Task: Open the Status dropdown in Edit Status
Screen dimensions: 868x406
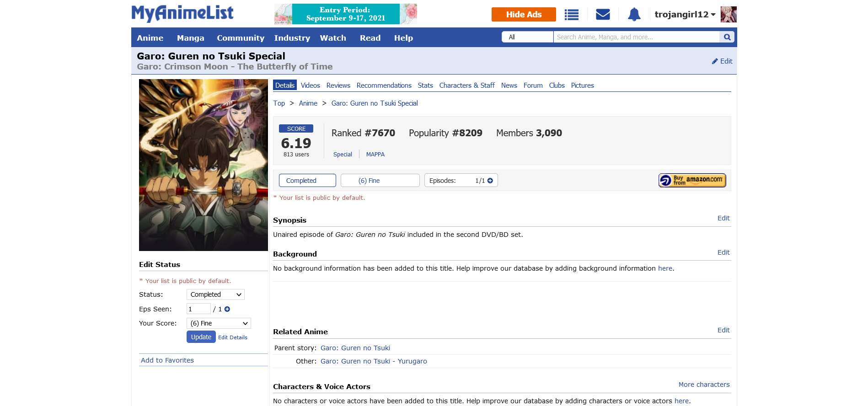Action: (215, 294)
